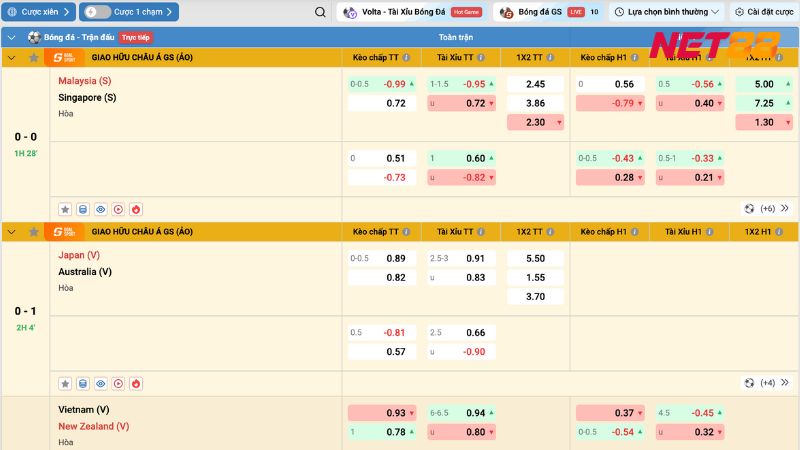This screenshot has height=450, width=800.
Task: Toggle eye view icon for Malaysia match
Action: click(101, 209)
